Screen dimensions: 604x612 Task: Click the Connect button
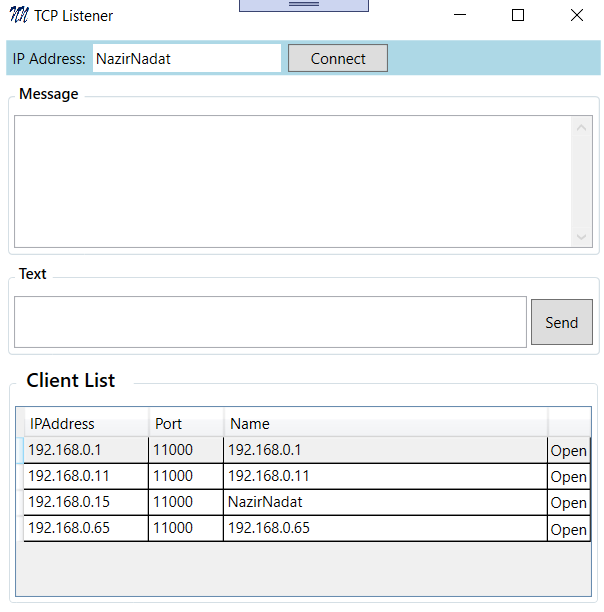coord(338,58)
